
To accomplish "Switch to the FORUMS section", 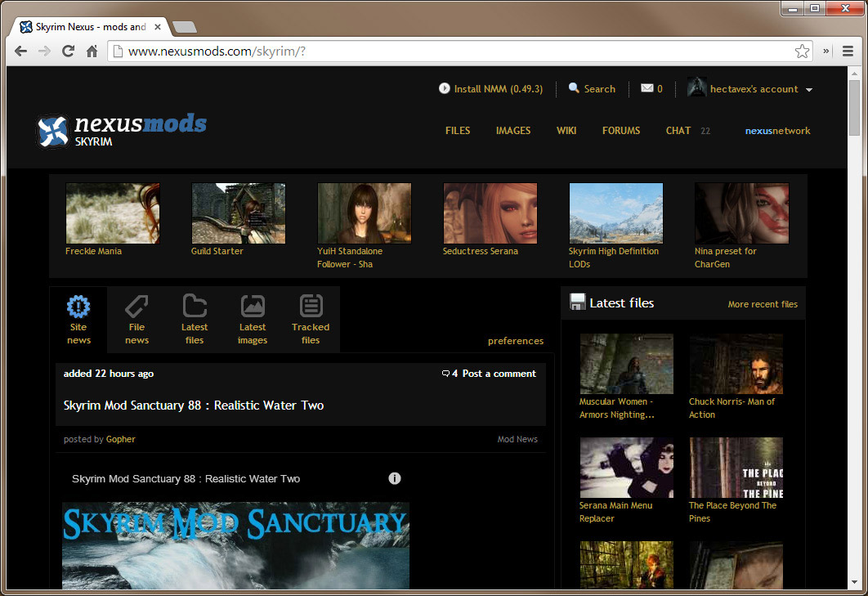I will [621, 130].
